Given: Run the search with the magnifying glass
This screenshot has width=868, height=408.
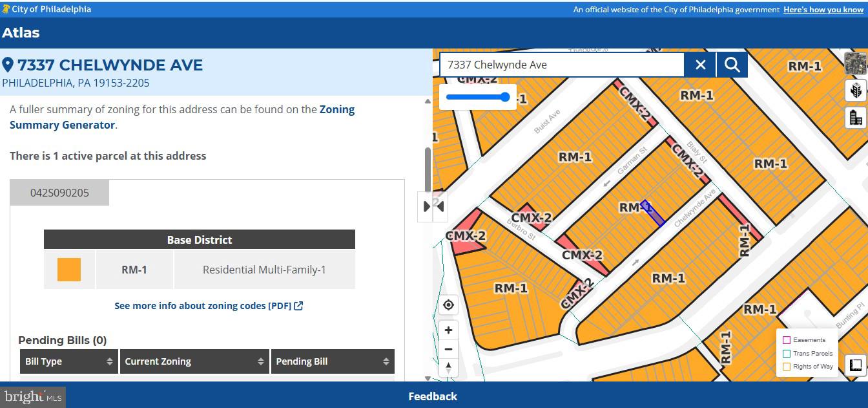Looking at the screenshot, I should pos(732,65).
